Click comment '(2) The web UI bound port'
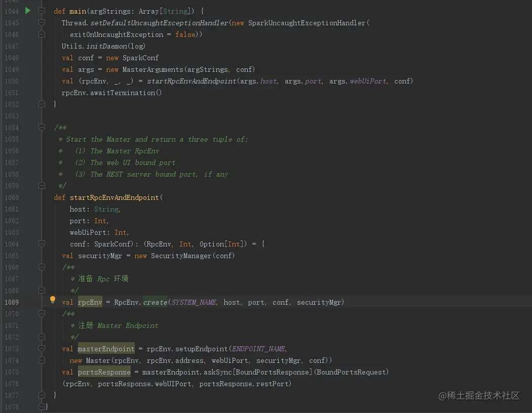The width and height of the screenshot is (532, 413). (x=125, y=162)
